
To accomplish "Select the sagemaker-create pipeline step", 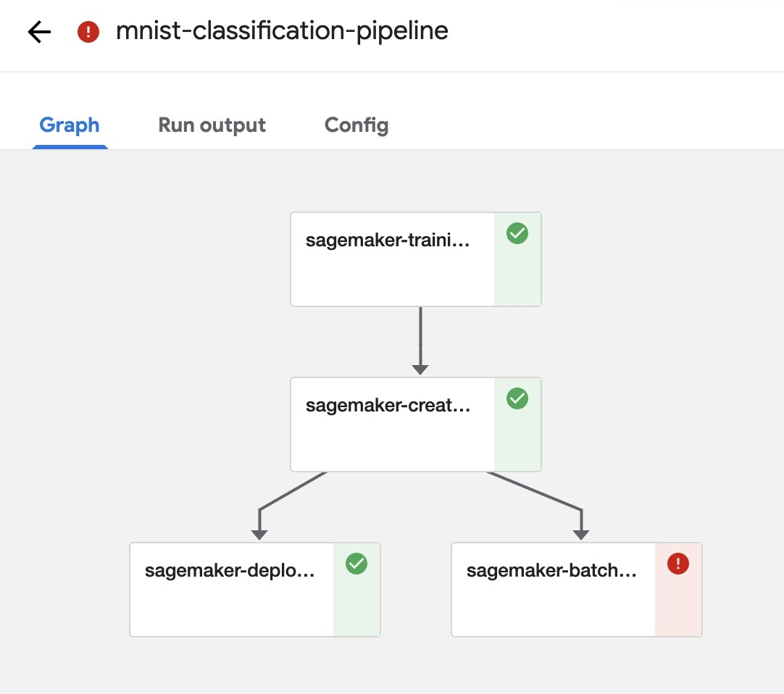I will coord(391,424).
